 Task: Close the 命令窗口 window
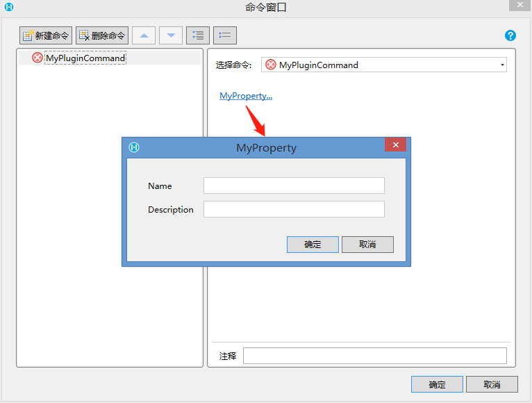519,5
